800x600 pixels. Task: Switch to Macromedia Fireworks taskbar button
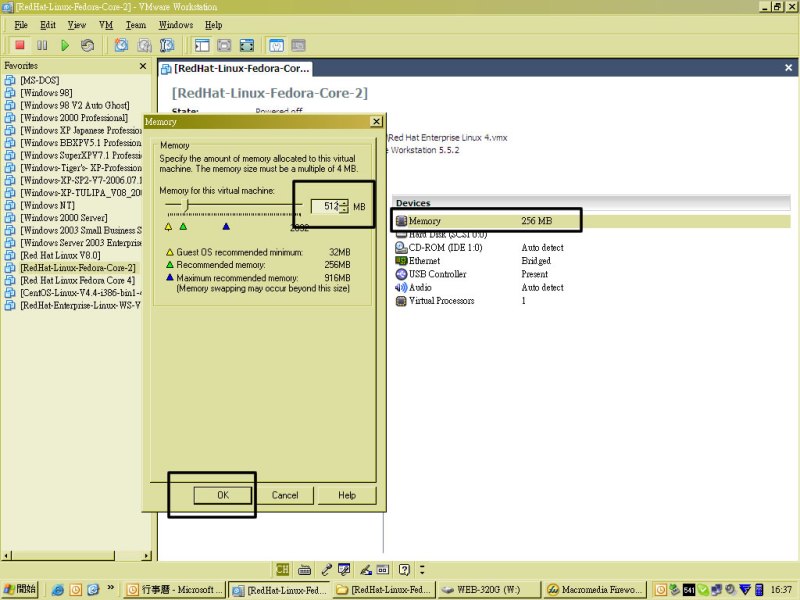595,590
